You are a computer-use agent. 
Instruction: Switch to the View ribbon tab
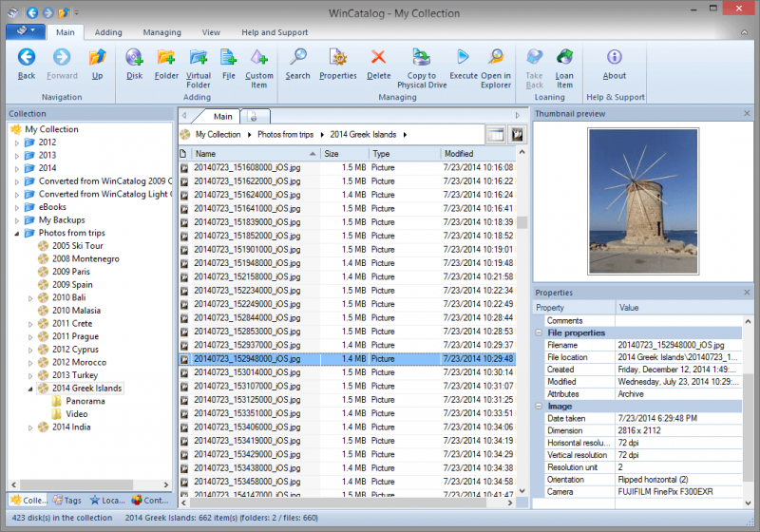coord(211,32)
